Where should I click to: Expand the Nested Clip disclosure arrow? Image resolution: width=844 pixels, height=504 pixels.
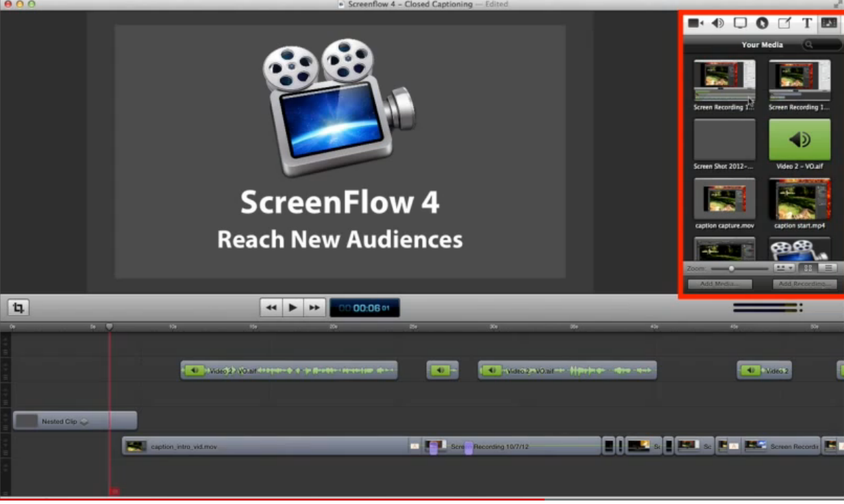(x=84, y=422)
